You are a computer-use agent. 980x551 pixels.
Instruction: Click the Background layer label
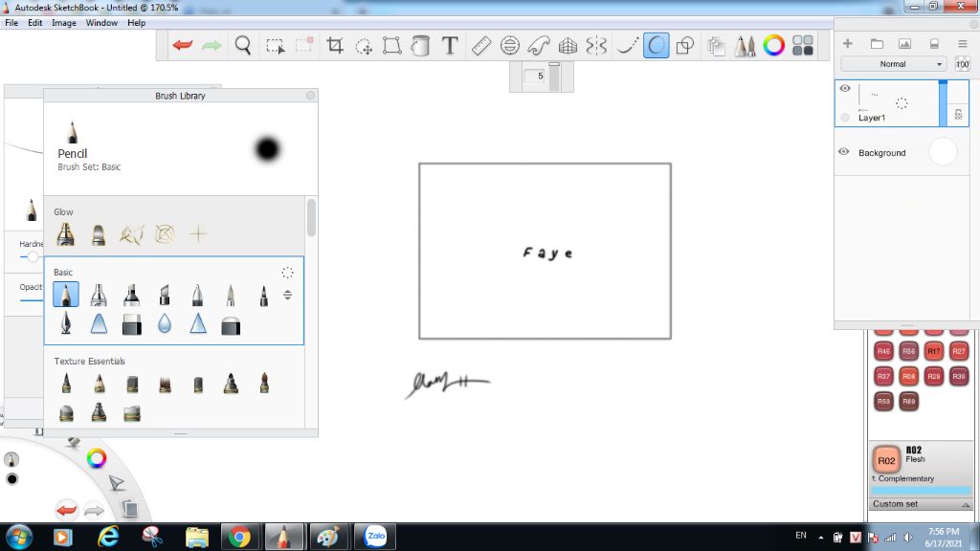click(x=881, y=152)
